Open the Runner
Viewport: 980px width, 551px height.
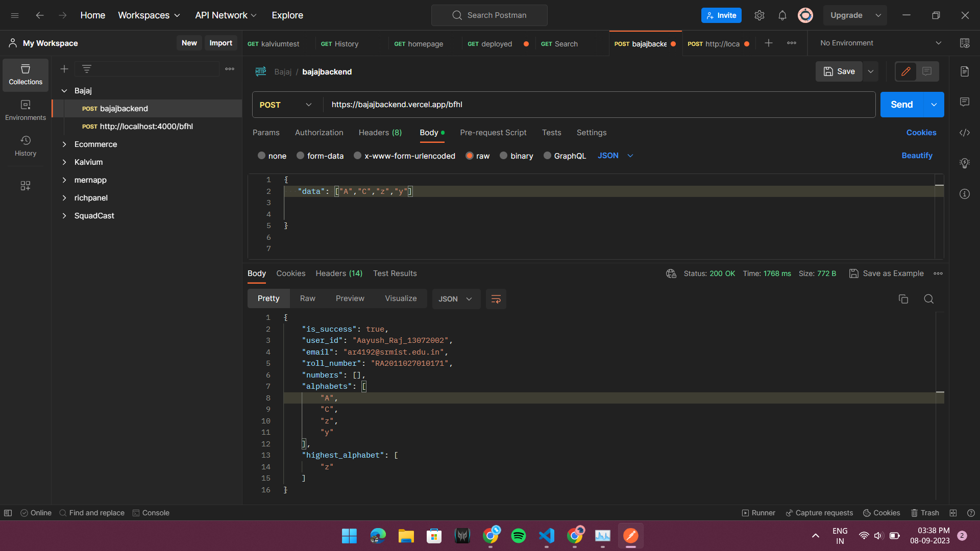pyautogui.click(x=758, y=513)
